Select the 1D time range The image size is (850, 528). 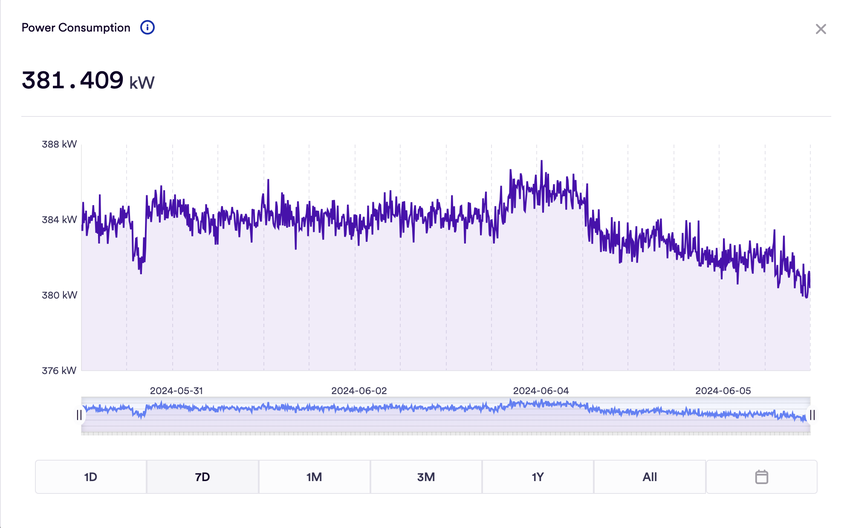[91, 477]
